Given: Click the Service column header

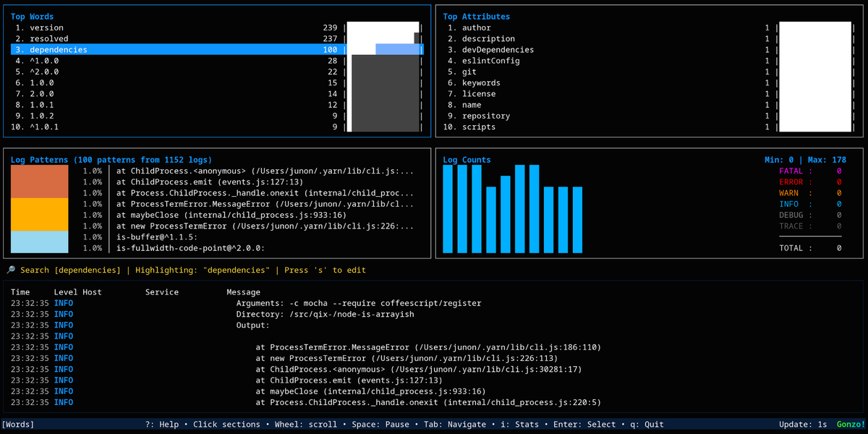Looking at the screenshot, I should [x=162, y=292].
